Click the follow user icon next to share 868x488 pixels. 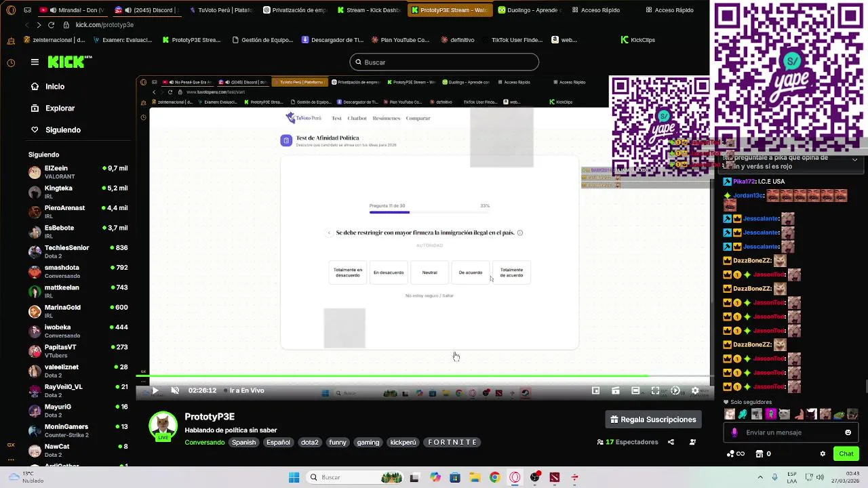point(692,442)
